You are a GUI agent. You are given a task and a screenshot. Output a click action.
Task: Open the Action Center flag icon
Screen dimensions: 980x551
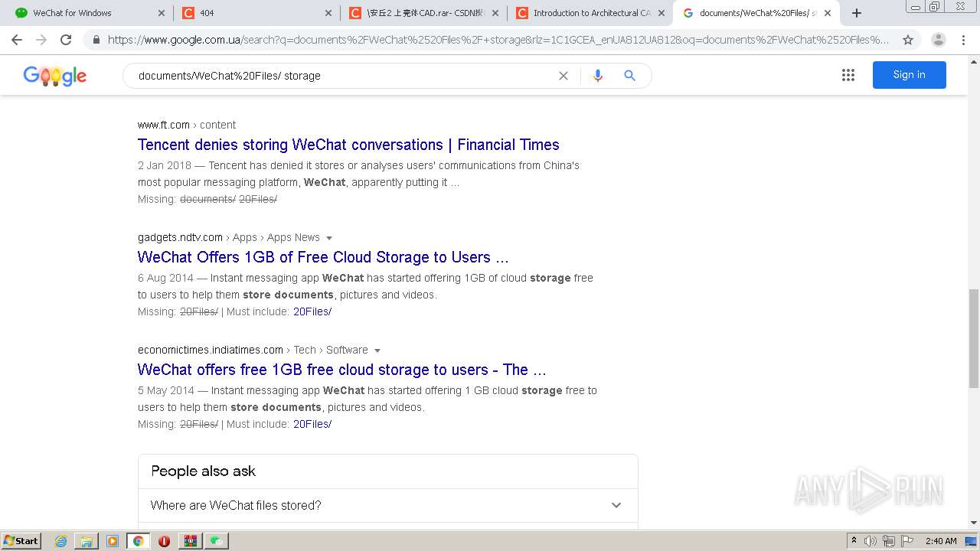click(906, 541)
